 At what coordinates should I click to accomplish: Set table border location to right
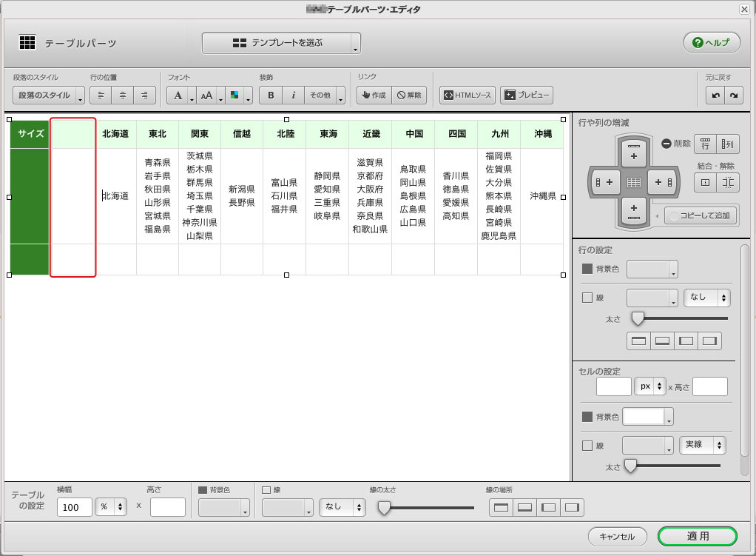click(x=572, y=507)
